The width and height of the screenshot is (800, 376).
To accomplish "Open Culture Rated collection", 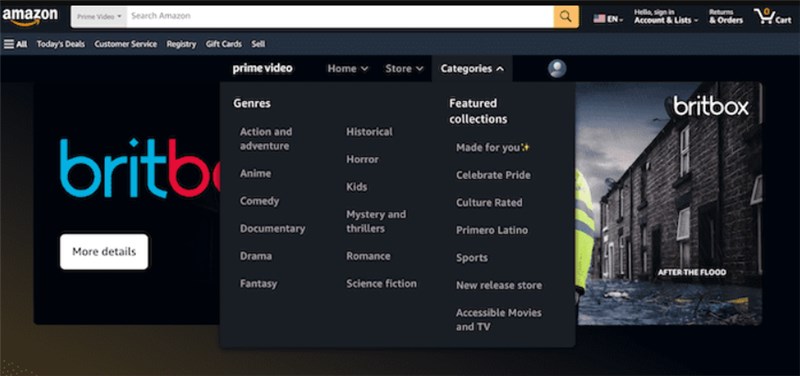I will 489,203.
